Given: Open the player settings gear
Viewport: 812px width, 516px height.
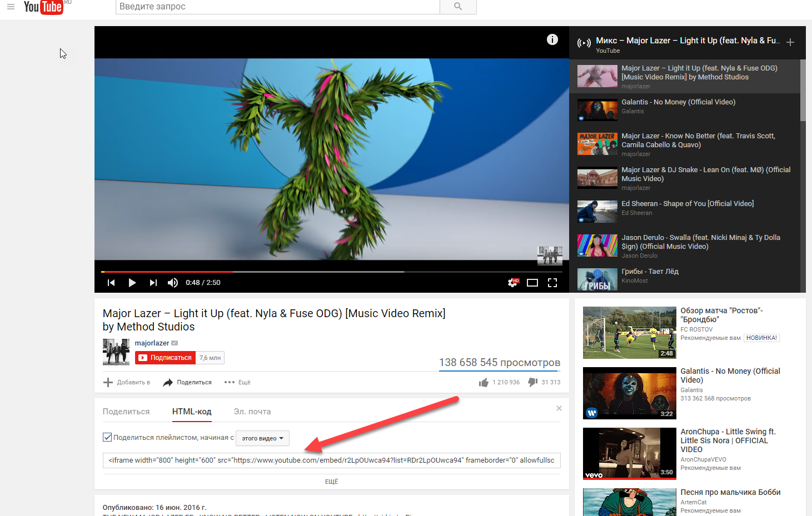Looking at the screenshot, I should pyautogui.click(x=512, y=283).
